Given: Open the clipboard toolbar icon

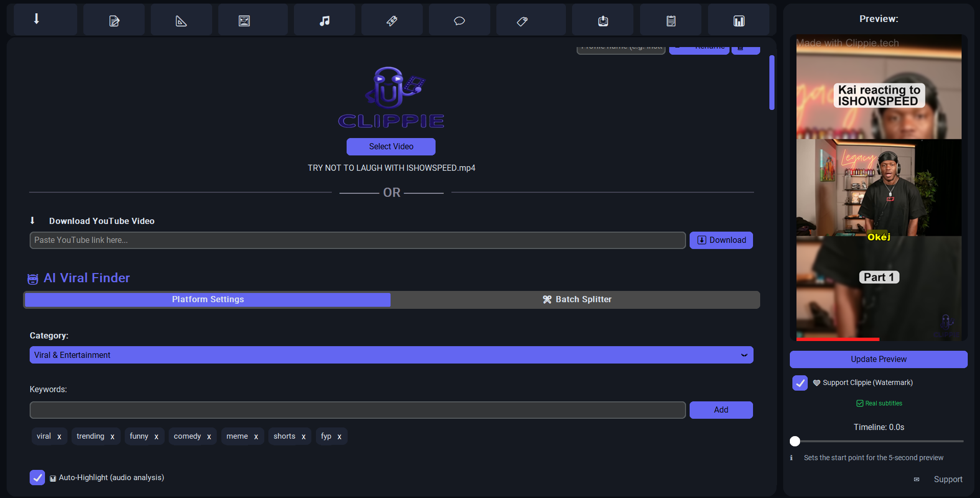Looking at the screenshot, I should click(x=671, y=21).
